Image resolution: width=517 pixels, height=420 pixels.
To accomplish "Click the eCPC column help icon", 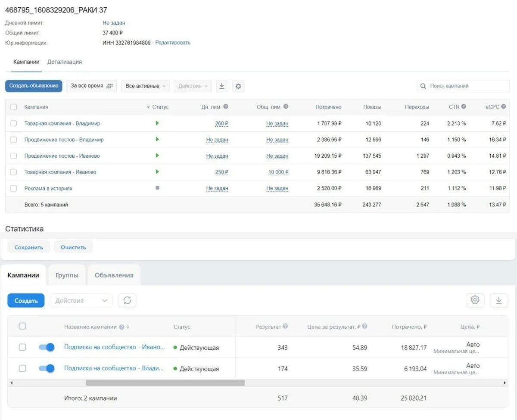I will [503, 107].
